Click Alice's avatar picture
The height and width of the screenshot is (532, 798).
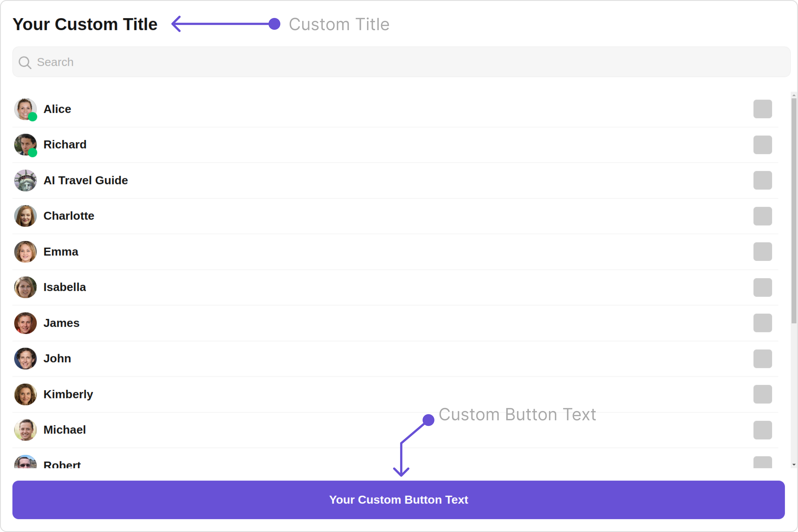[x=25, y=109]
